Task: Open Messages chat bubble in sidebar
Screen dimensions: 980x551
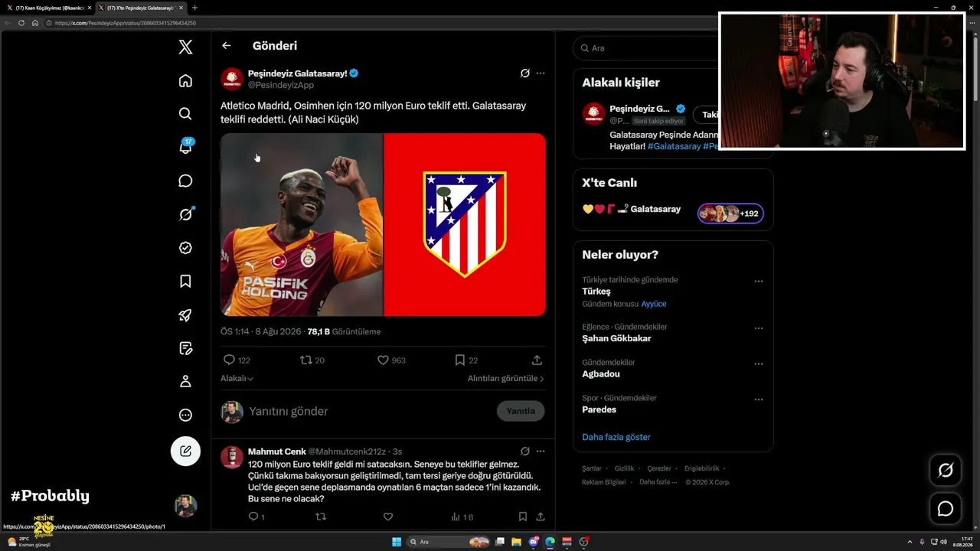Action: pos(185,181)
